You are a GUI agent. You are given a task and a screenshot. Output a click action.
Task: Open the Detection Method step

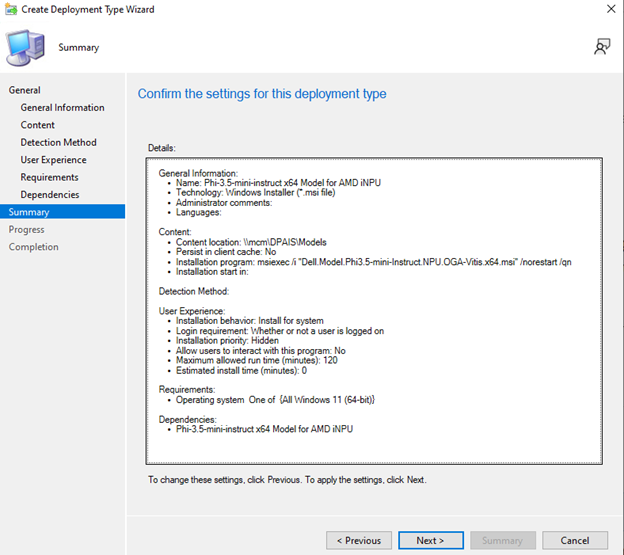[x=58, y=142]
